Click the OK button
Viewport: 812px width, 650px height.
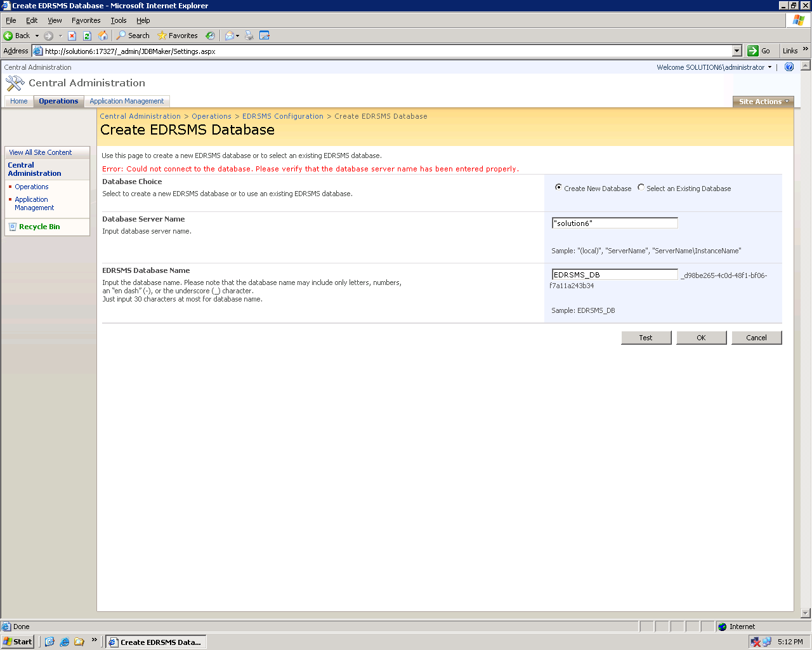[x=701, y=338]
